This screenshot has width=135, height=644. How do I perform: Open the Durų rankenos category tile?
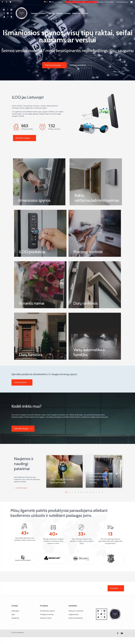point(95,285)
